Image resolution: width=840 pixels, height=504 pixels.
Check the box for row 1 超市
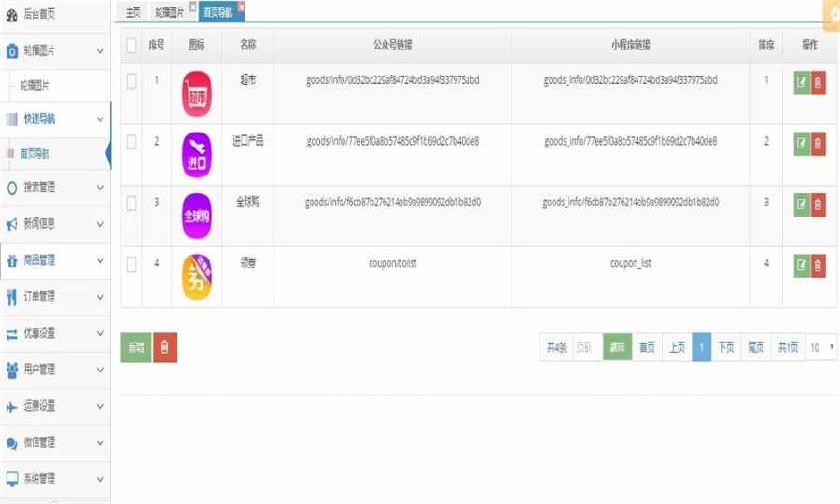click(x=132, y=81)
